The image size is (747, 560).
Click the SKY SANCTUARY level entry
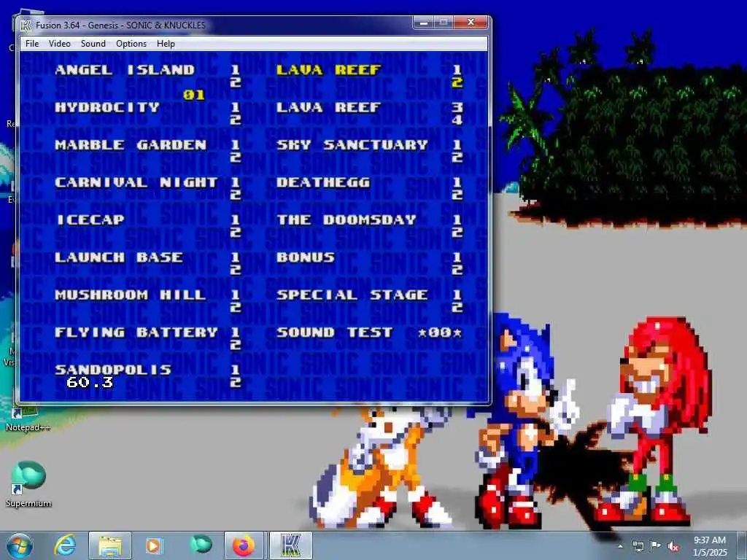pyautogui.click(x=352, y=145)
